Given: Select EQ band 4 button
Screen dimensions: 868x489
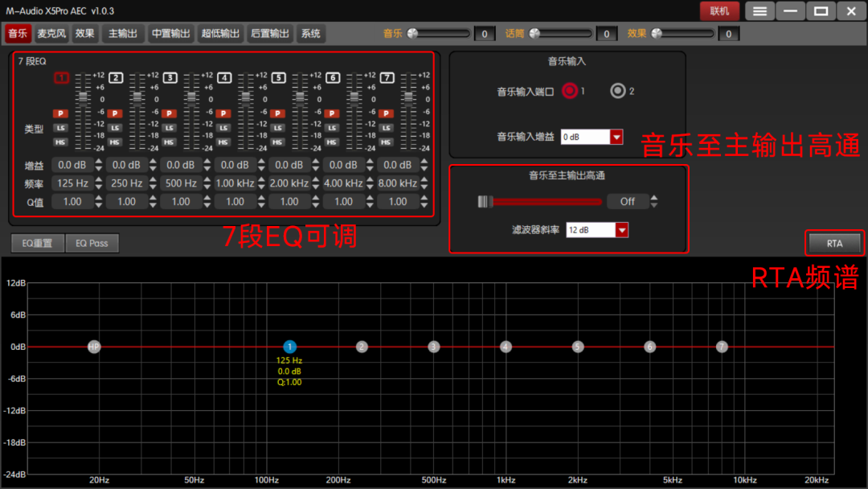Looking at the screenshot, I should point(224,77).
